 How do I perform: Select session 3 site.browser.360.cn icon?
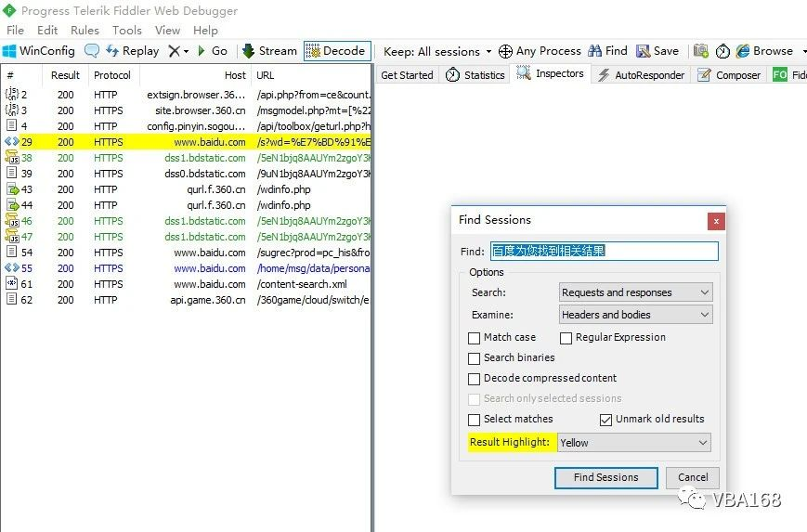[11, 110]
